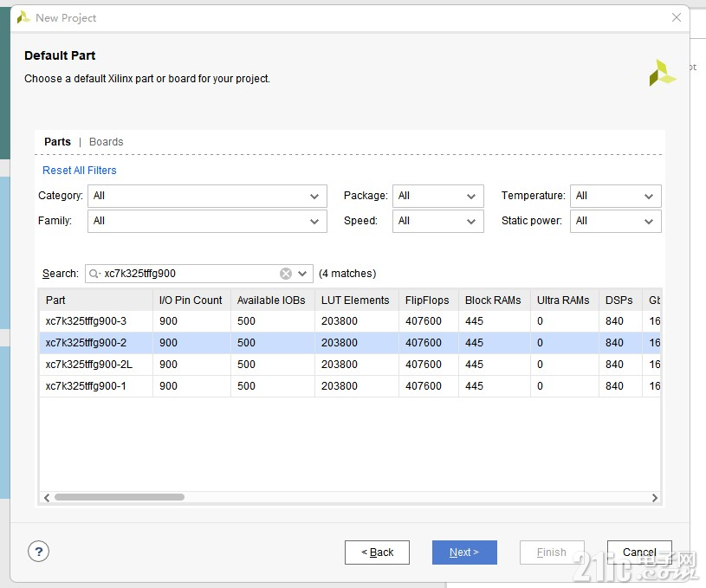Close the New Project dialog
The image size is (706, 588).
coord(676,17)
